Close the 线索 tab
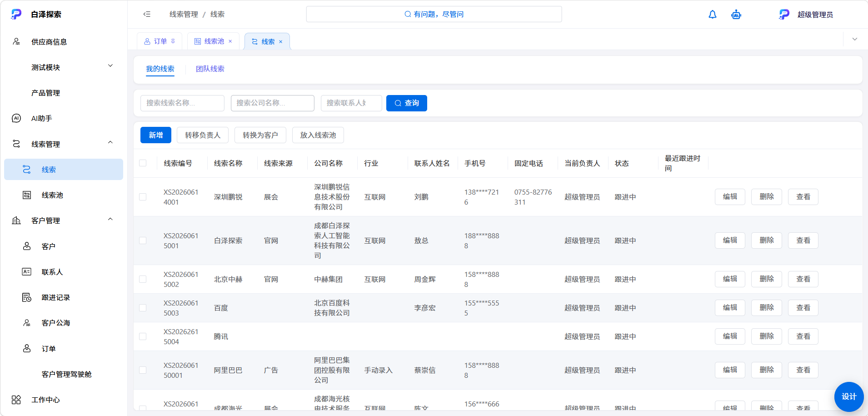The width and height of the screenshot is (868, 416). (x=281, y=42)
